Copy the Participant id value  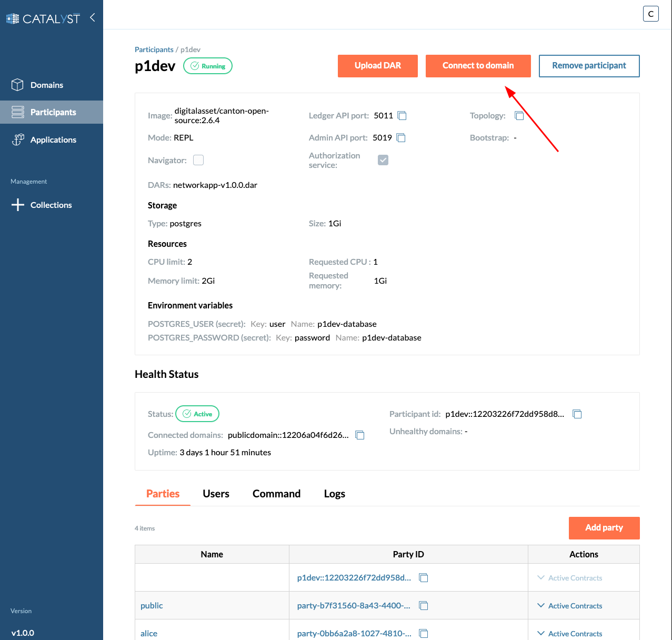[x=577, y=414]
